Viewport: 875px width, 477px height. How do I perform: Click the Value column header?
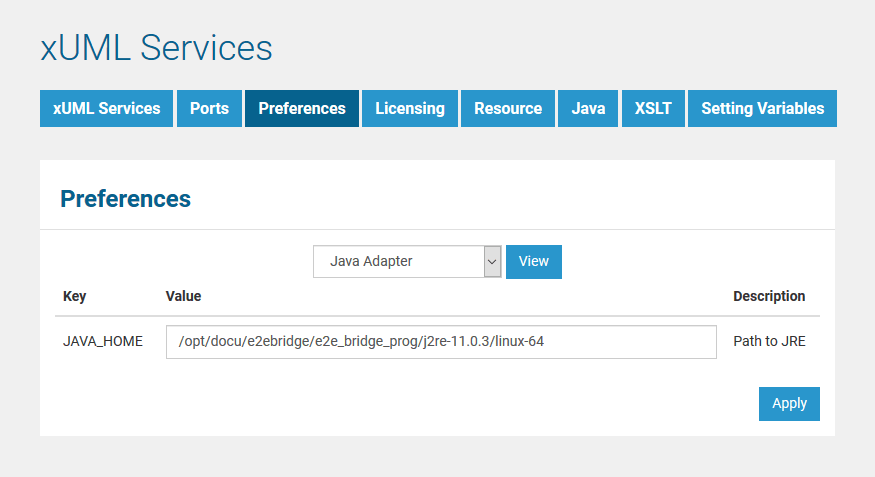click(x=183, y=297)
